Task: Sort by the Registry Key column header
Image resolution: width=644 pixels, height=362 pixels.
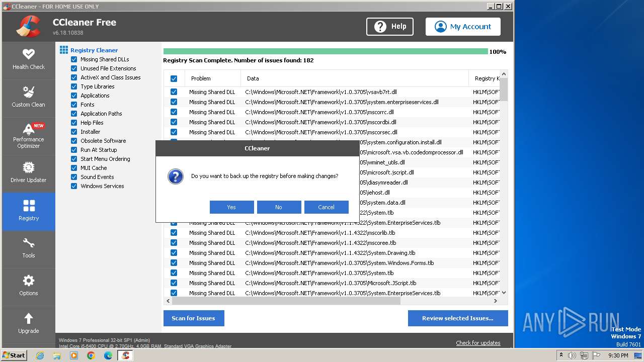Action: [x=485, y=78]
